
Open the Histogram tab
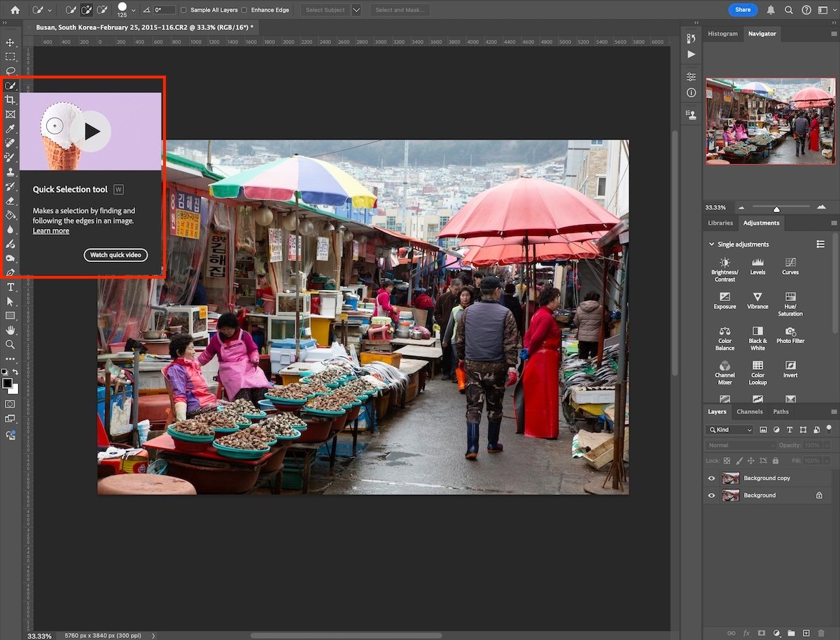722,33
